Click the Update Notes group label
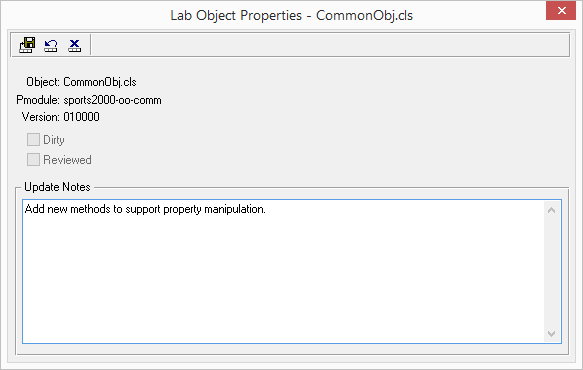This screenshot has width=583, height=370. pos(57,187)
